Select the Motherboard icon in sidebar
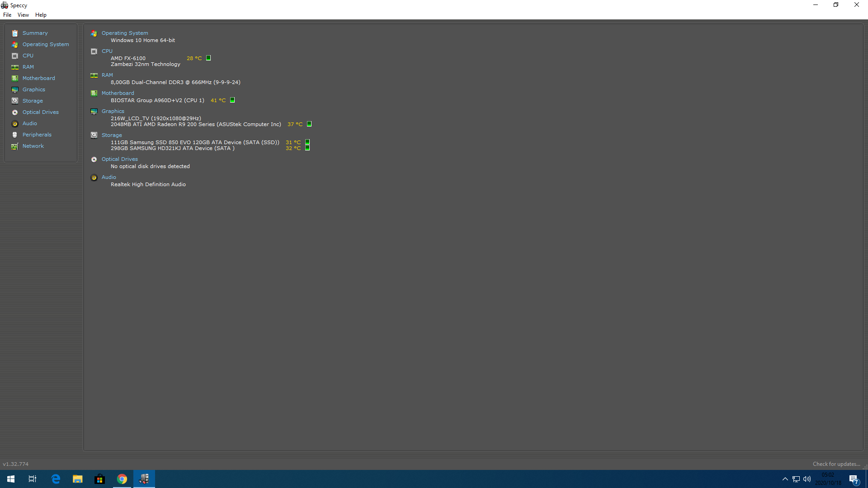 [15, 78]
